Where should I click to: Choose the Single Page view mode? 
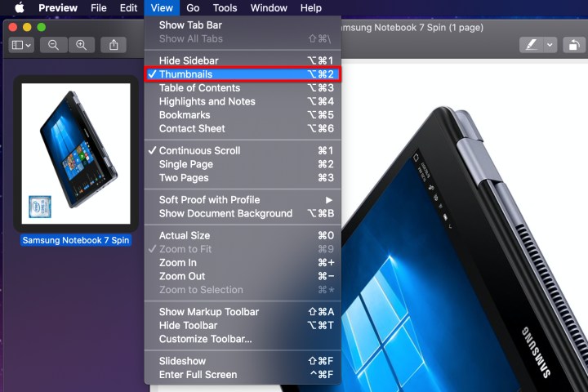[243, 164]
